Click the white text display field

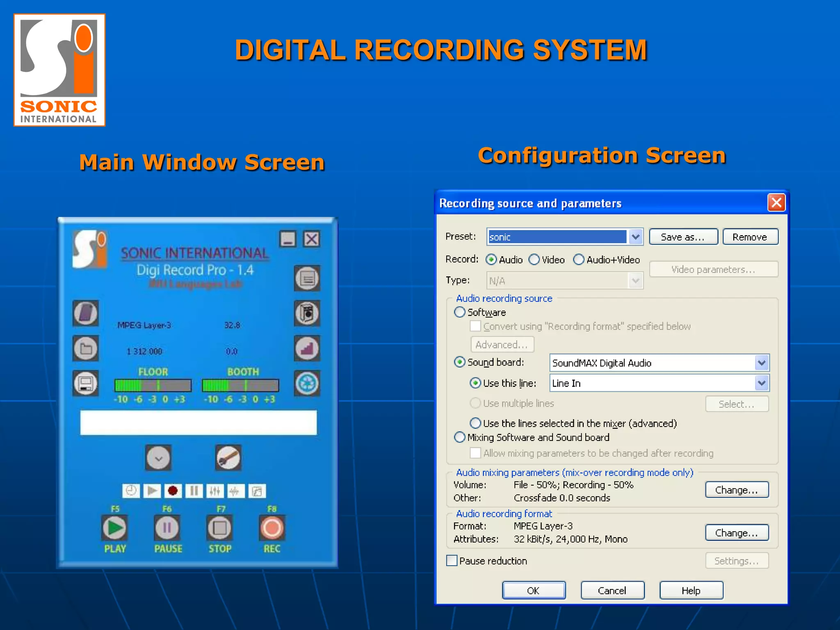click(199, 422)
